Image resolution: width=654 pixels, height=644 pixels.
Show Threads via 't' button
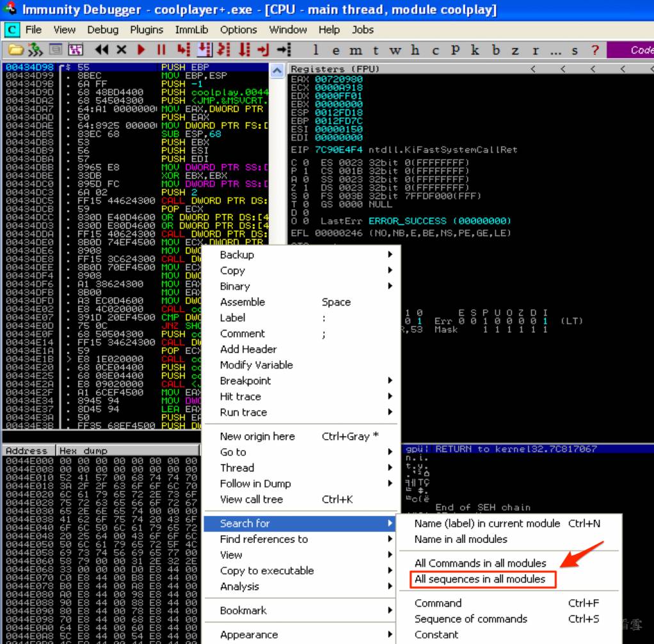376,51
